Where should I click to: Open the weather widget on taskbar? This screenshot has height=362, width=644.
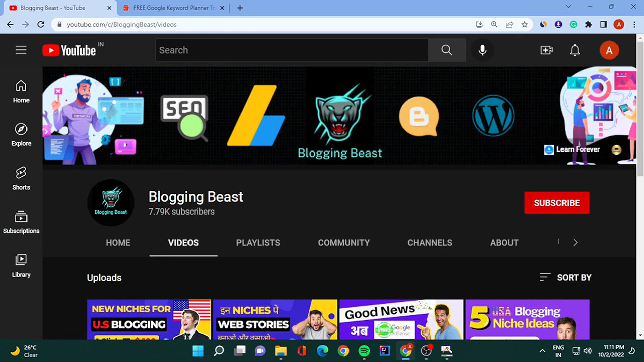[x=23, y=351]
